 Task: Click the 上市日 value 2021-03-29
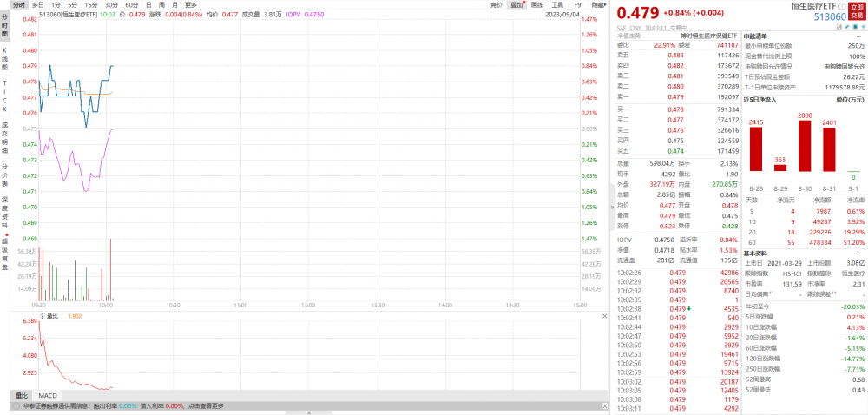[786, 263]
